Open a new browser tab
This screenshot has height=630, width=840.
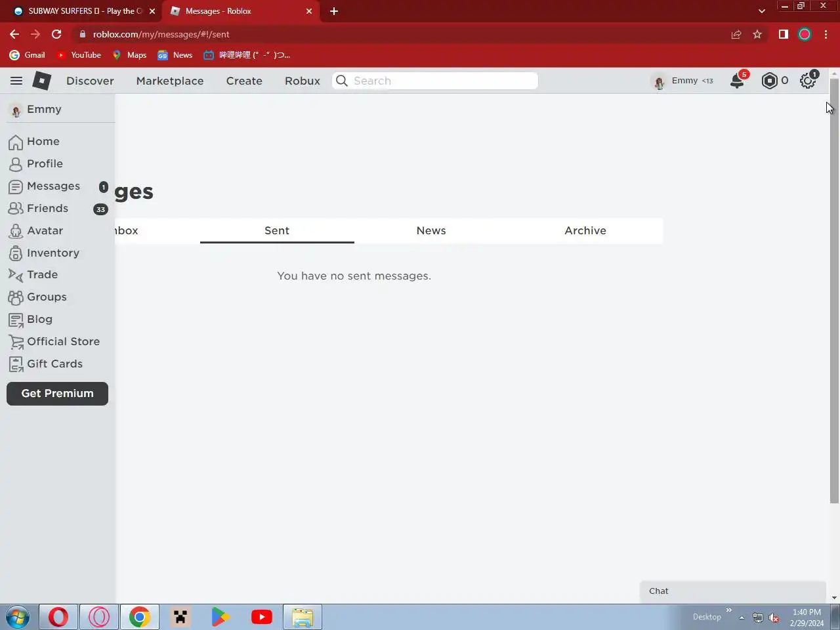click(334, 11)
